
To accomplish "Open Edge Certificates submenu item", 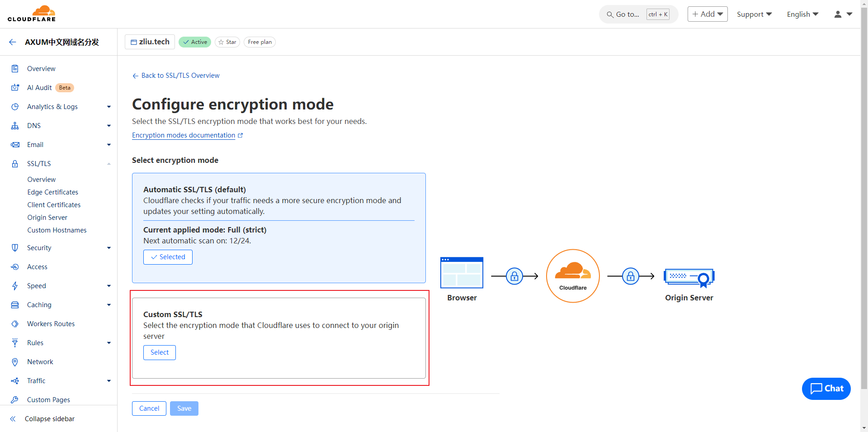I will [x=53, y=192].
